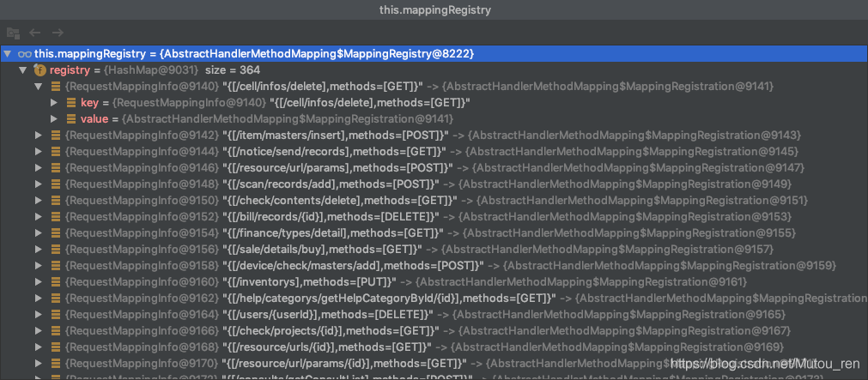Viewport: 868px width, 380px height.
Task: Click the entry icon of RequestMappingInfo@9170
Action: (56, 364)
